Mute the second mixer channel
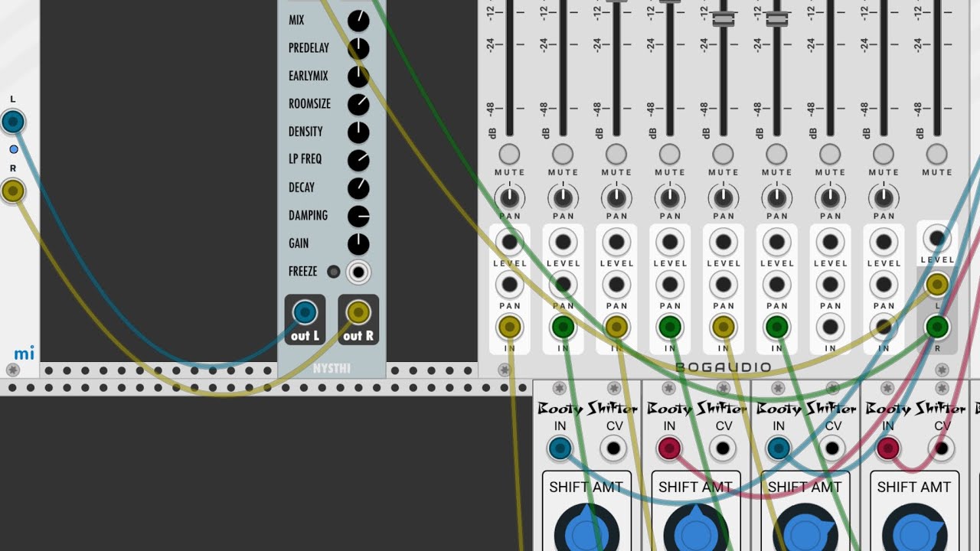Viewport: 980px width, 551px height. coord(563,154)
